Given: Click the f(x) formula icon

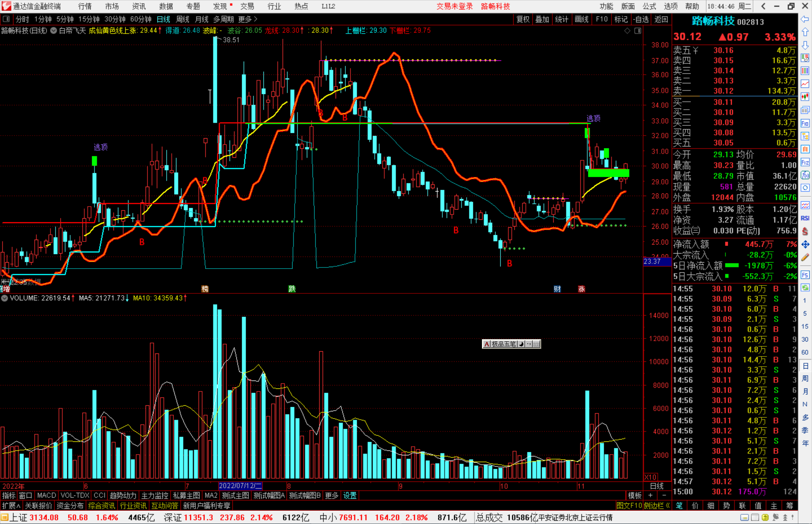Looking at the screenshot, I should [x=805, y=175].
